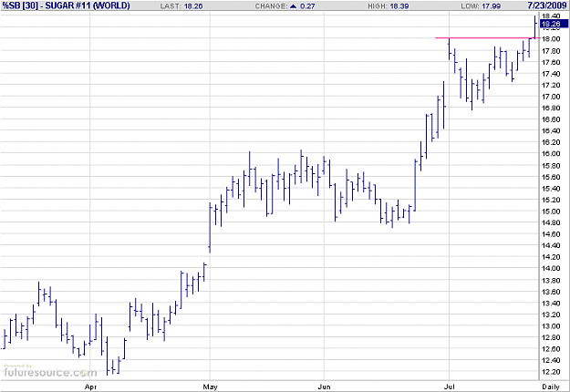Click the 14.00 price axis label
The width and height of the screenshot is (570, 392).
click(x=551, y=269)
